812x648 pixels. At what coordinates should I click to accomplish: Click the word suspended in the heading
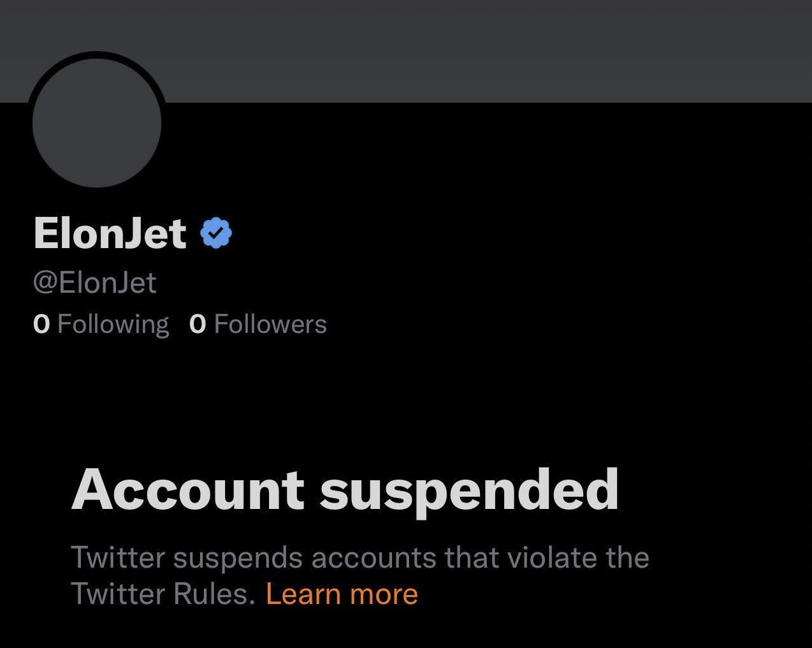(x=468, y=490)
